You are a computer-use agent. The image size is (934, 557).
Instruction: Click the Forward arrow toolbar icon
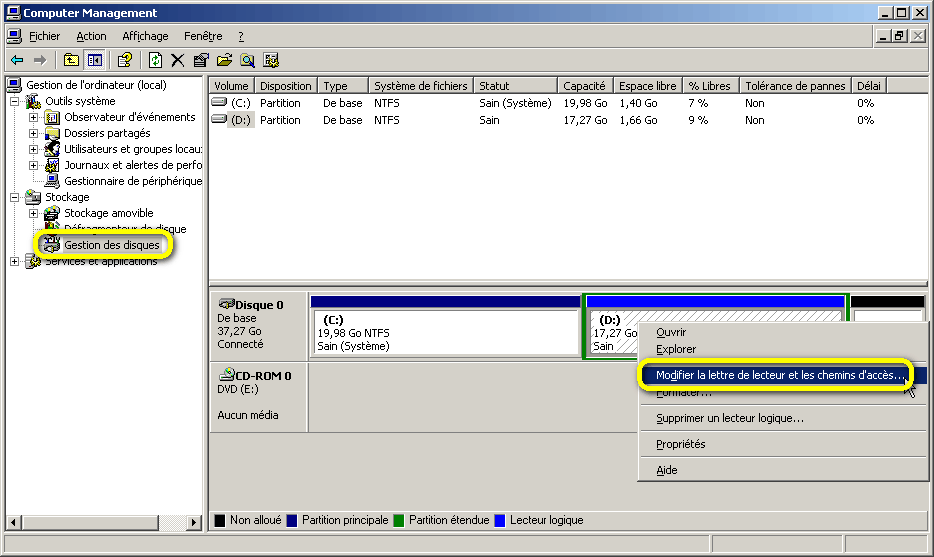click(40, 60)
